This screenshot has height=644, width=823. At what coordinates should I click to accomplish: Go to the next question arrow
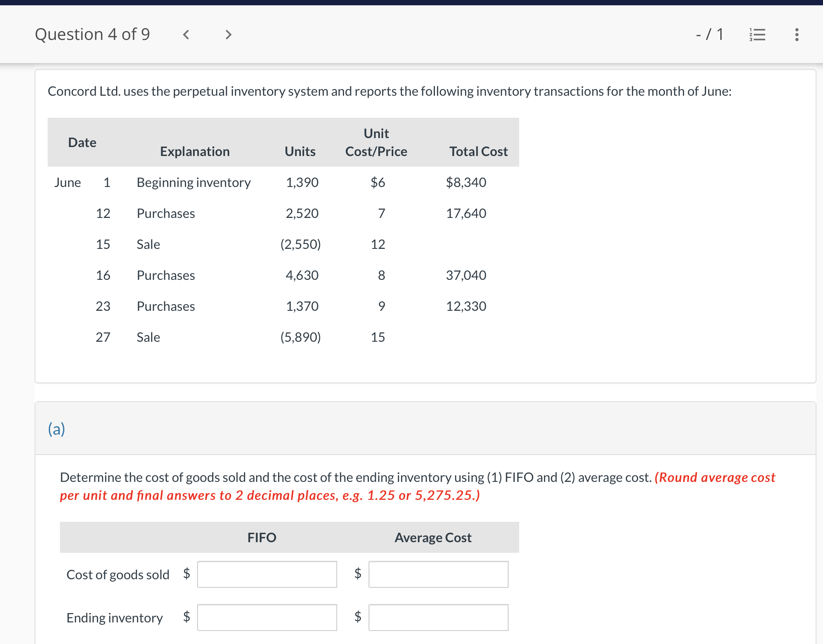click(x=228, y=35)
